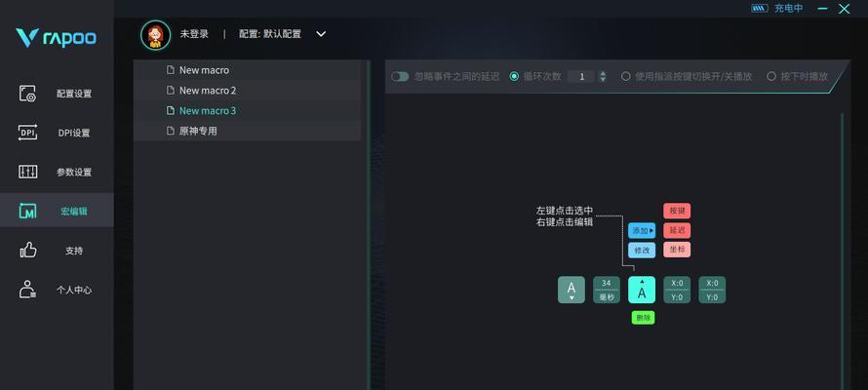Click the 34 毫秒 delay block

click(606, 290)
